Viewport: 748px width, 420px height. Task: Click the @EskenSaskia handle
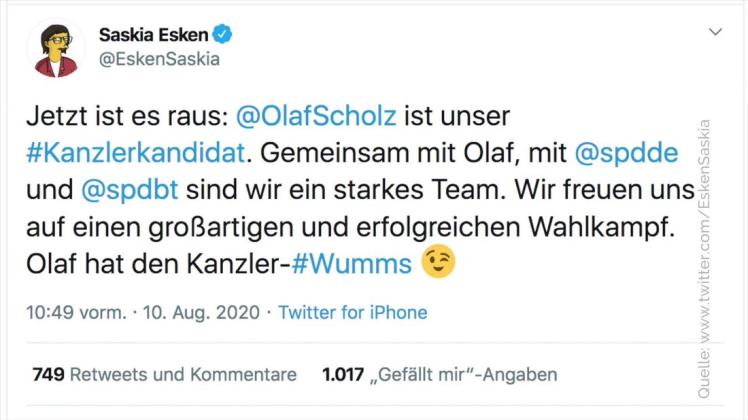click(159, 58)
